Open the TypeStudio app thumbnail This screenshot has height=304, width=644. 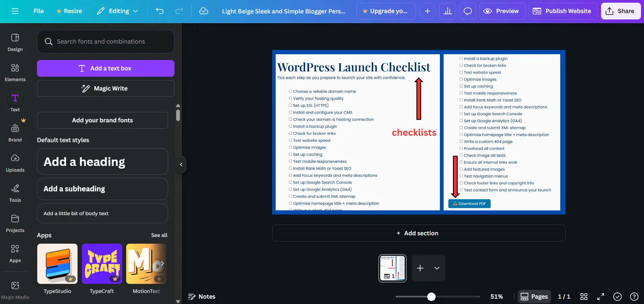click(x=57, y=264)
